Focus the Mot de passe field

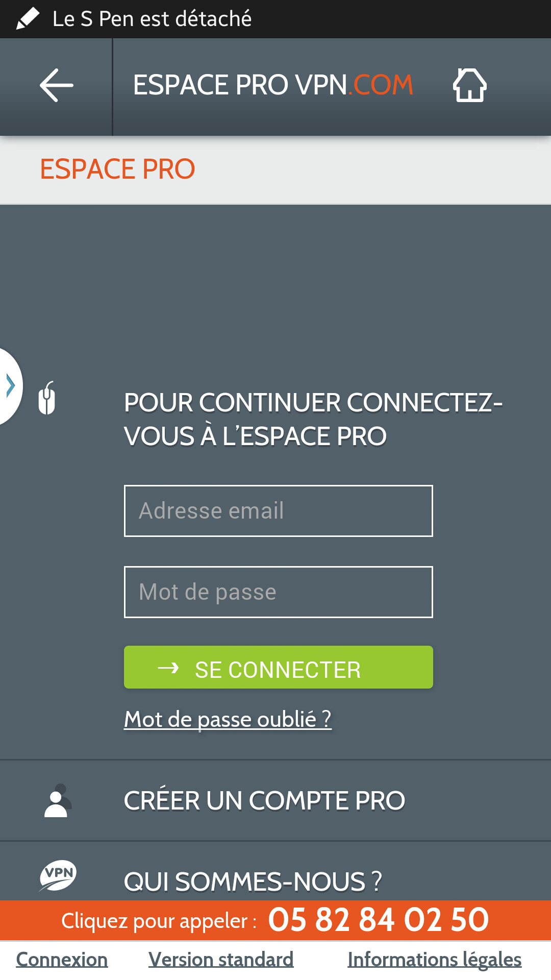[x=279, y=592]
